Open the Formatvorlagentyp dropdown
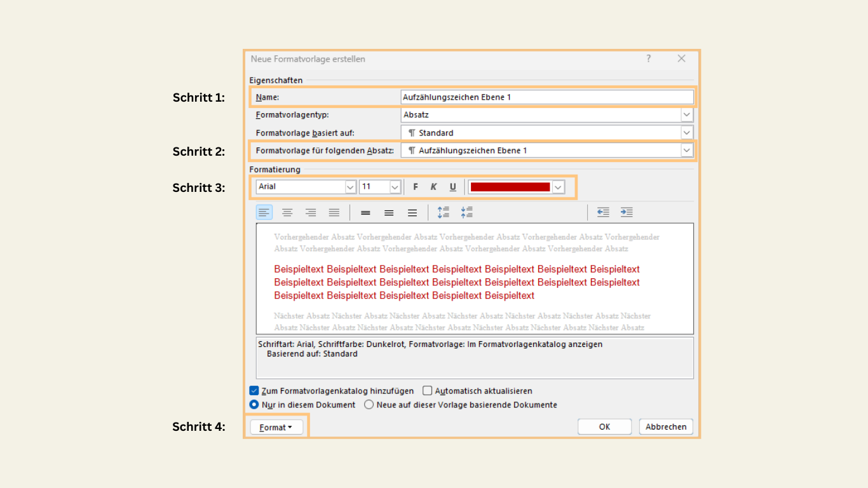 (x=687, y=114)
